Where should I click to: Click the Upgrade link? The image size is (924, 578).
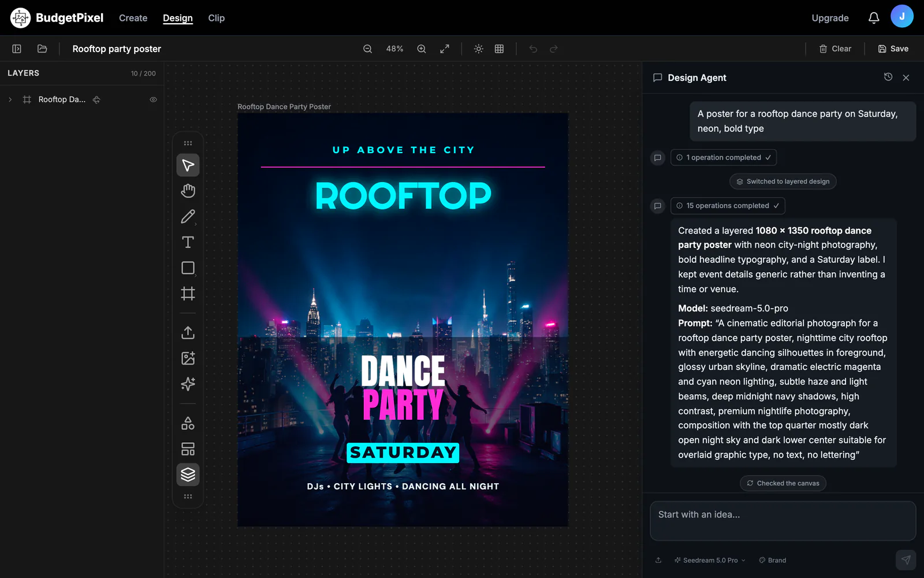point(830,18)
